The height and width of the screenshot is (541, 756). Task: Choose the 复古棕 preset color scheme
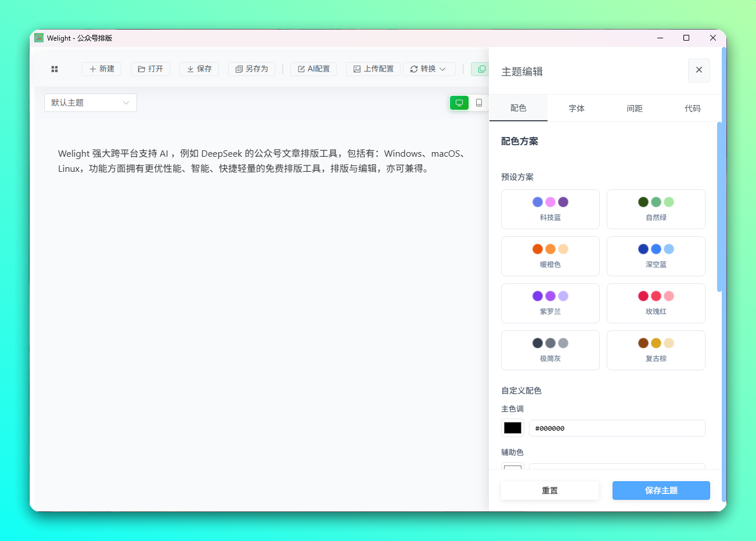(x=656, y=351)
